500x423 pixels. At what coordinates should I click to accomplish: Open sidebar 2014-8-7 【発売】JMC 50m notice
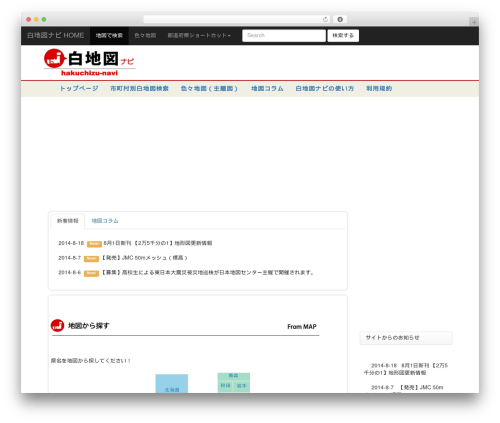407,387
